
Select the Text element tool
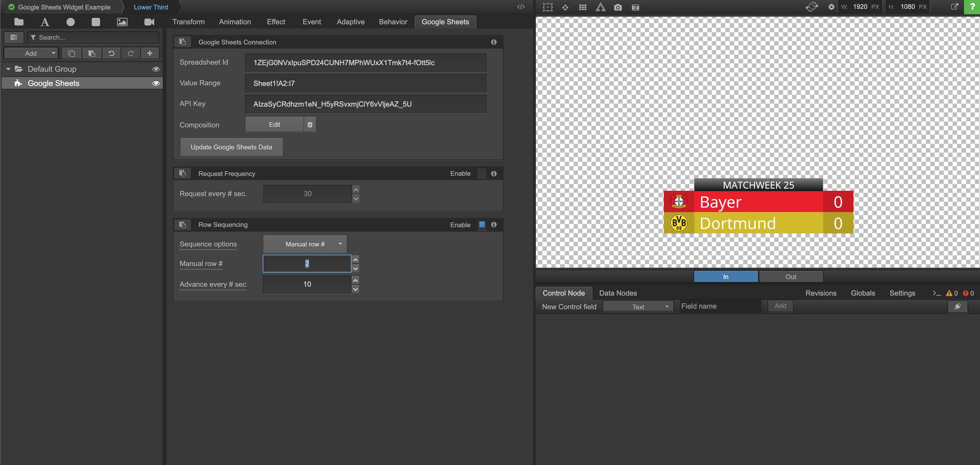pyautogui.click(x=45, y=22)
